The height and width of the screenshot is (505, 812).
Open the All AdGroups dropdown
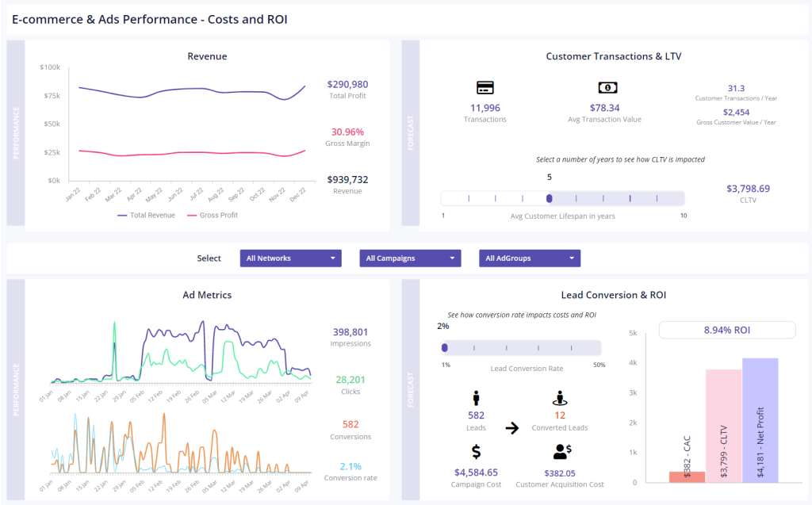529,258
